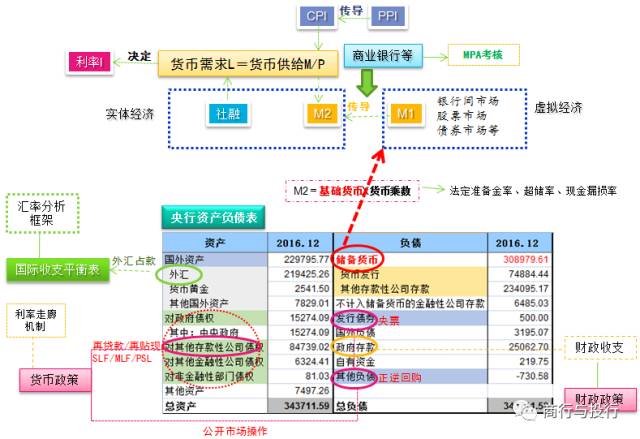The width and height of the screenshot is (640, 439).
Task: Select value 74884.44 for 货币发行
Action: [529, 274]
